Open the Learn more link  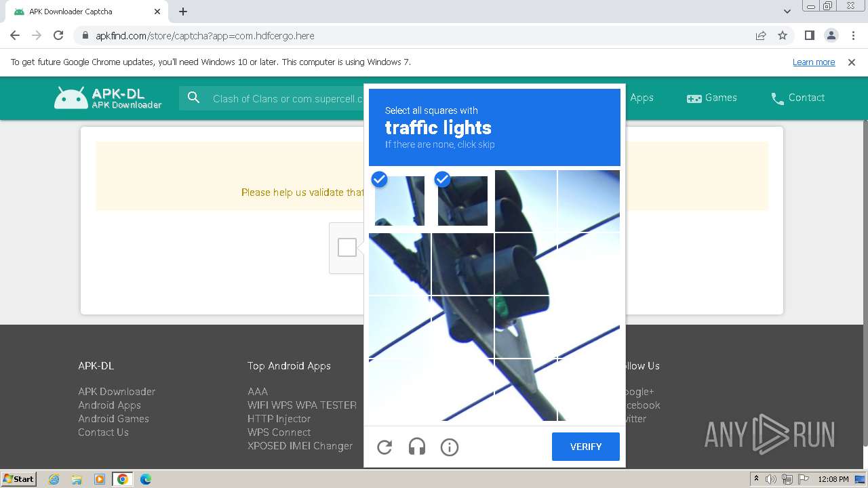(814, 62)
